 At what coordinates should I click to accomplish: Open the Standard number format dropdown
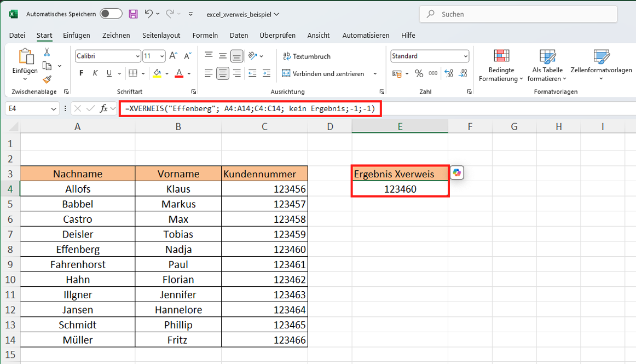pyautogui.click(x=465, y=56)
